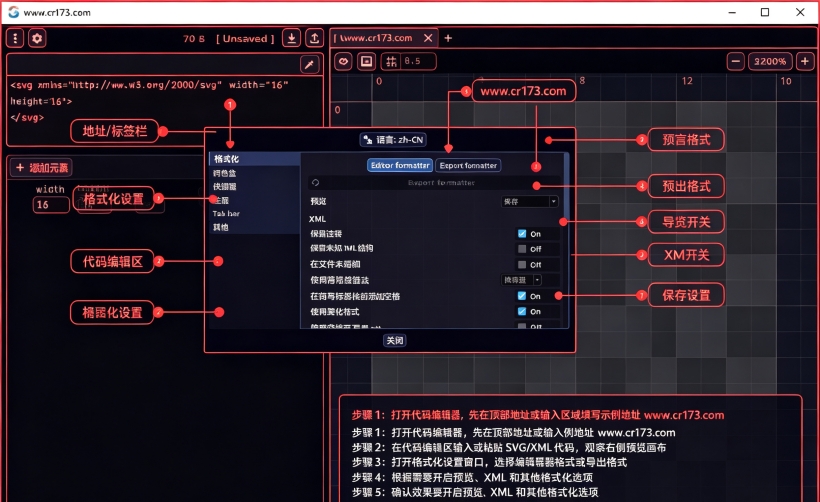Open settings via the gear icon
This screenshot has width=820, height=502.
click(37, 38)
